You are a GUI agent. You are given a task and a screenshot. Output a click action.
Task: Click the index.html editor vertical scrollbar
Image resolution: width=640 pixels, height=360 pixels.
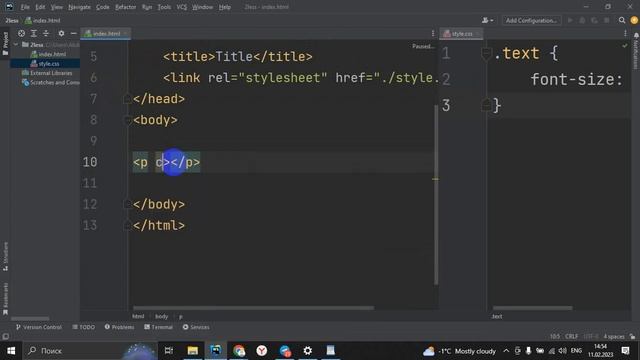[x=436, y=194]
